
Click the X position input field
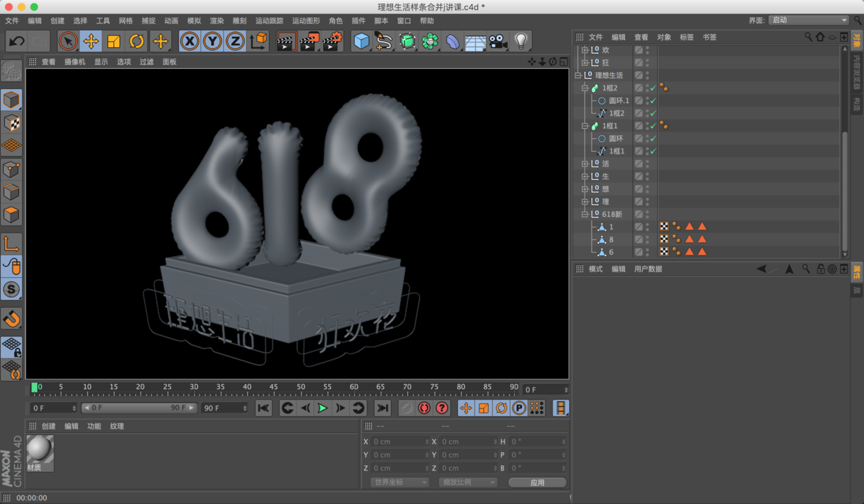pos(401,442)
